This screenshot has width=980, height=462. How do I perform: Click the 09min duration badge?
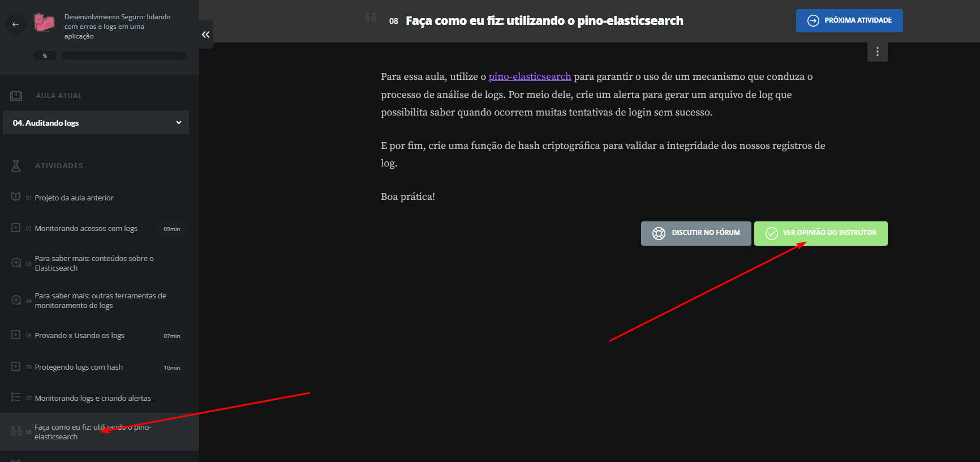click(x=172, y=229)
